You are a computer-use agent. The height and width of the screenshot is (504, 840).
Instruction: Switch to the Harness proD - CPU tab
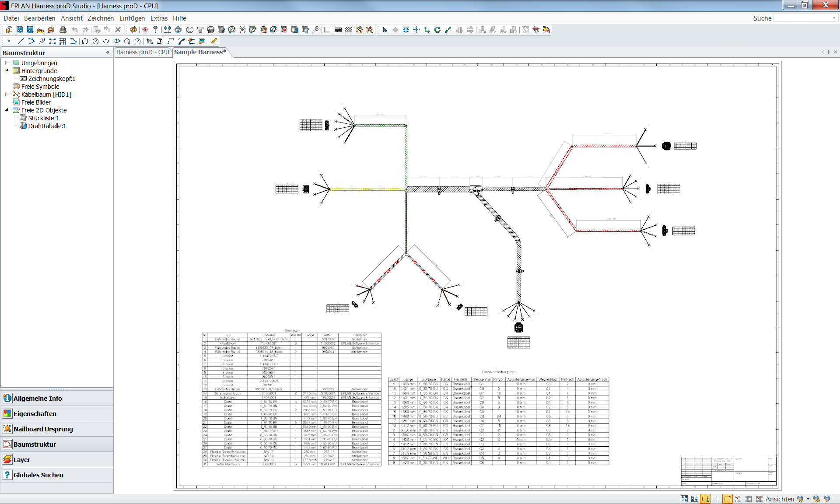143,52
